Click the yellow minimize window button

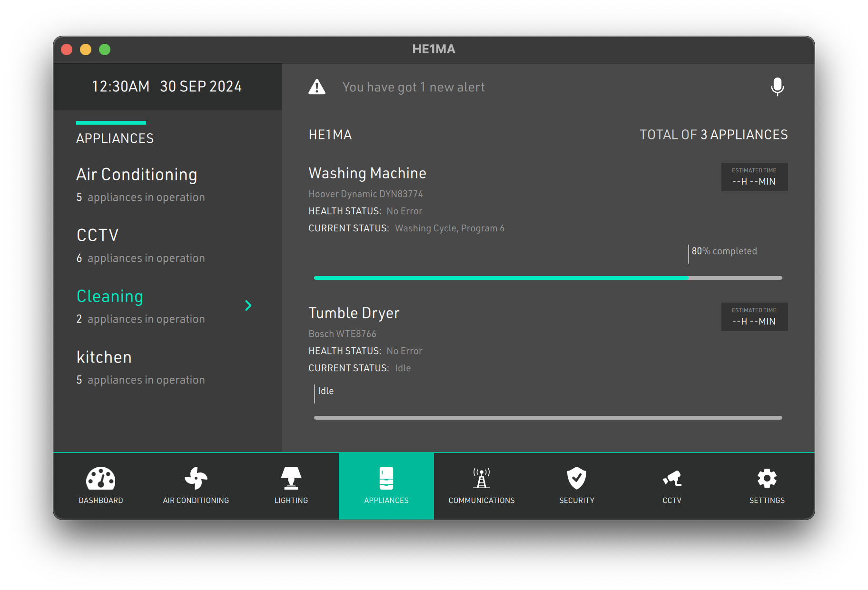coord(86,49)
